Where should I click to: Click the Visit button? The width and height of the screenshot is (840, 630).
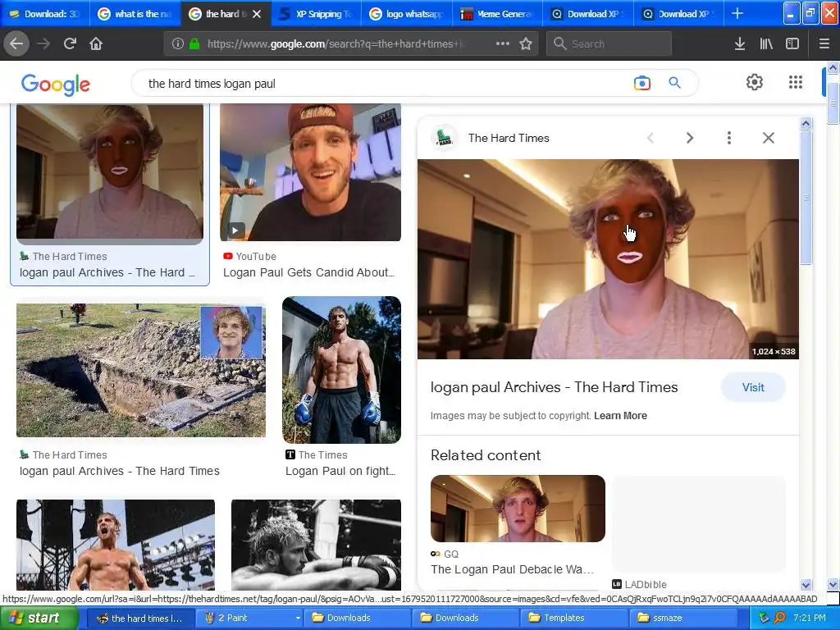click(x=753, y=387)
